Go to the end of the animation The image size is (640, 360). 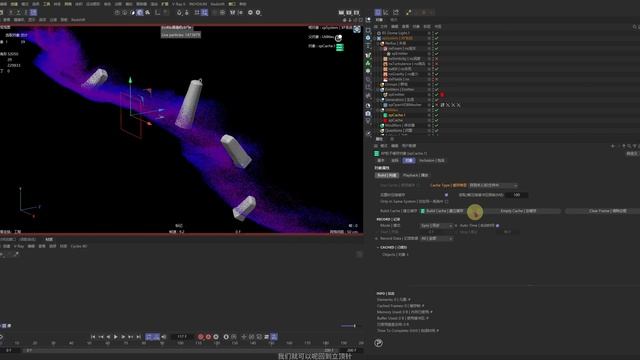pos(138,337)
